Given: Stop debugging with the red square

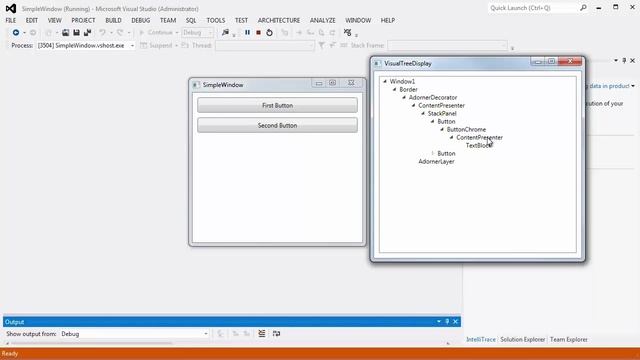Looking at the screenshot, I should [258, 33].
